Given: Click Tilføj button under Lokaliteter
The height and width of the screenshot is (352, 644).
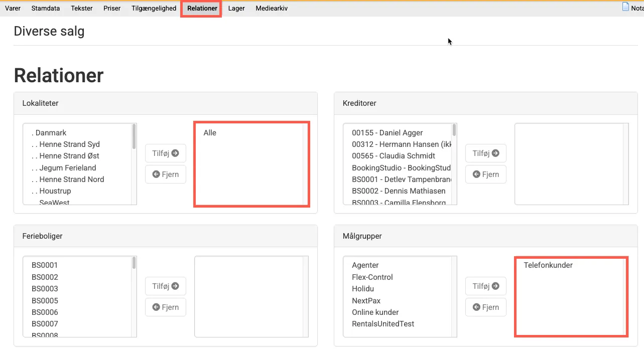Looking at the screenshot, I should (166, 153).
